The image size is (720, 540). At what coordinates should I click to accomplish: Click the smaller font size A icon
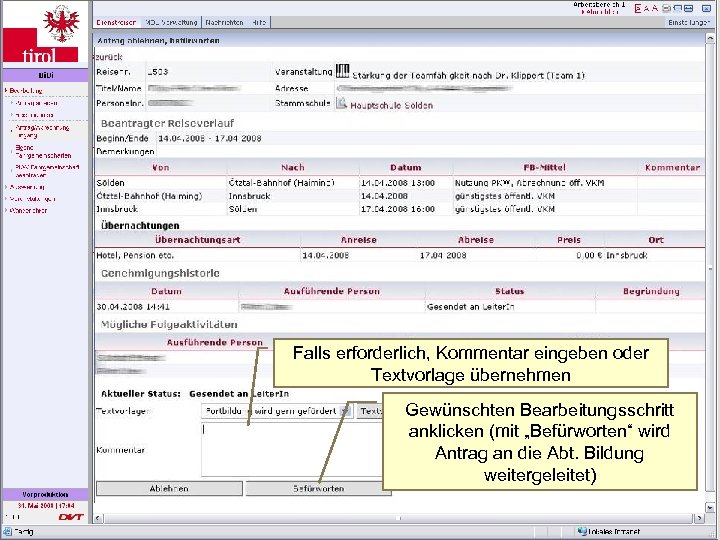[x=647, y=8]
